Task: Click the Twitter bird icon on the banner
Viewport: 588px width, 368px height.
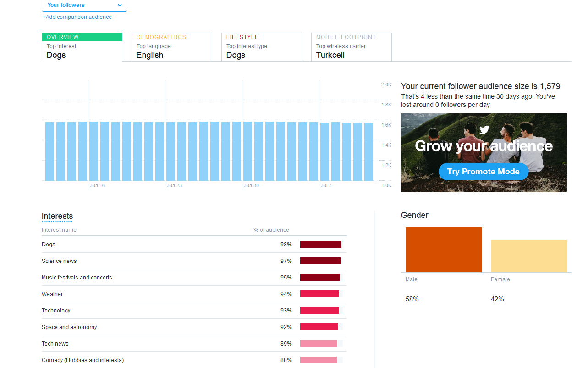Action: click(x=484, y=130)
